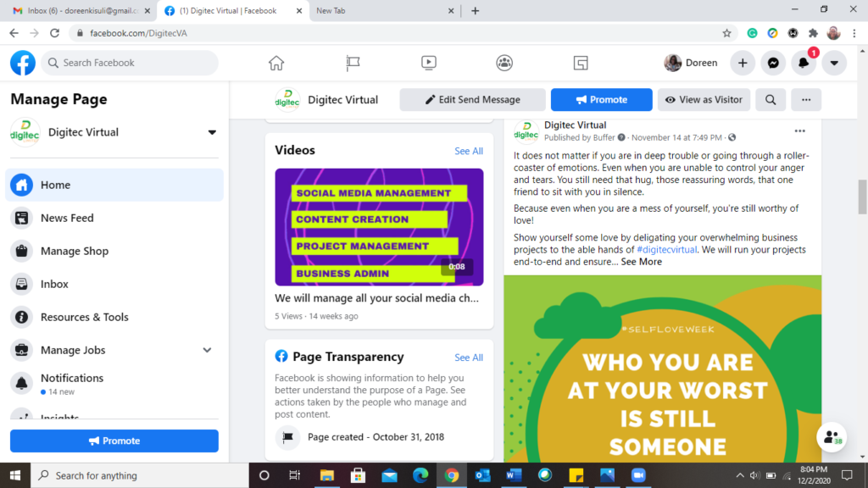The height and width of the screenshot is (488, 868).
Task: Open the Watch video icon in navigation
Action: 428,63
